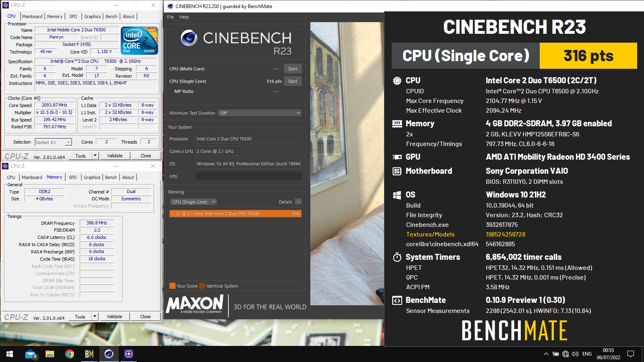Start CPU Single Core test
The width and height of the screenshot is (644, 362).
coord(293,81)
